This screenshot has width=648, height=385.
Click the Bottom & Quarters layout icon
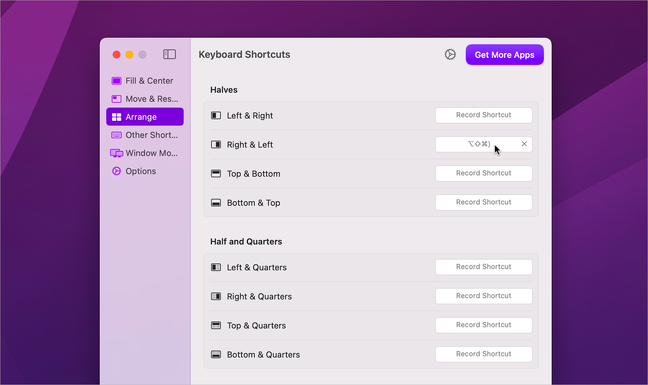pyautogui.click(x=216, y=354)
